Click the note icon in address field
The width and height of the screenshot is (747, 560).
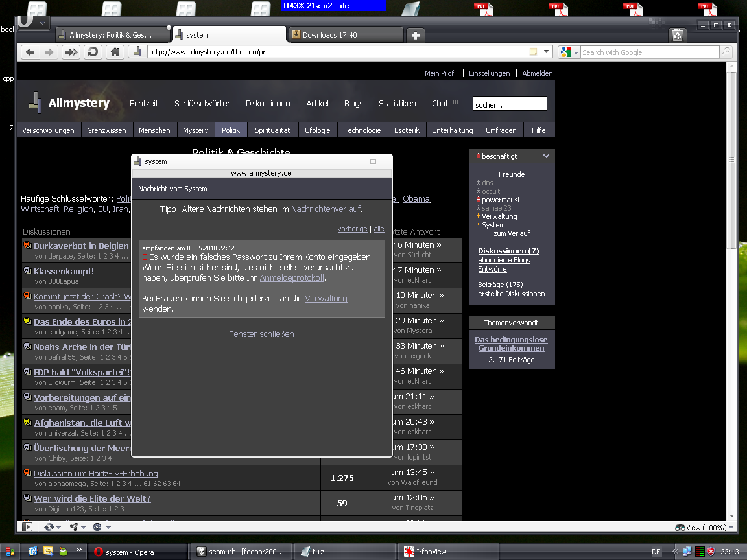pyautogui.click(x=533, y=52)
